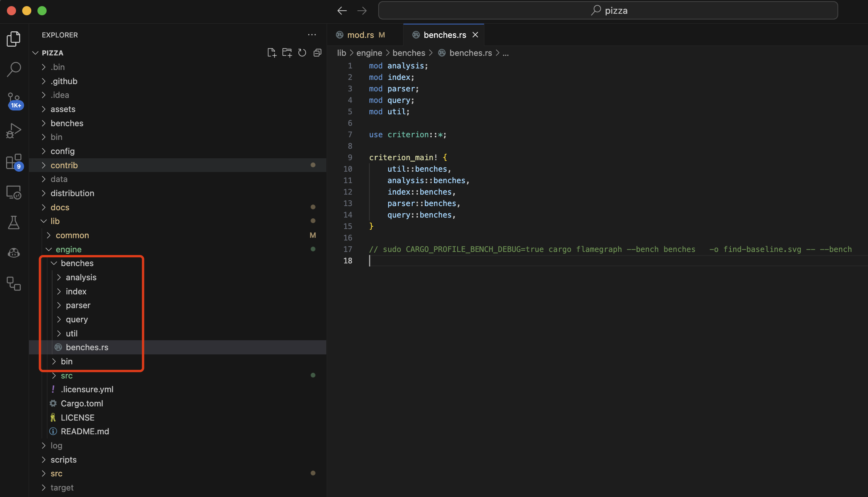
Task: Click the 'use criterion::*;' line
Action: point(408,135)
